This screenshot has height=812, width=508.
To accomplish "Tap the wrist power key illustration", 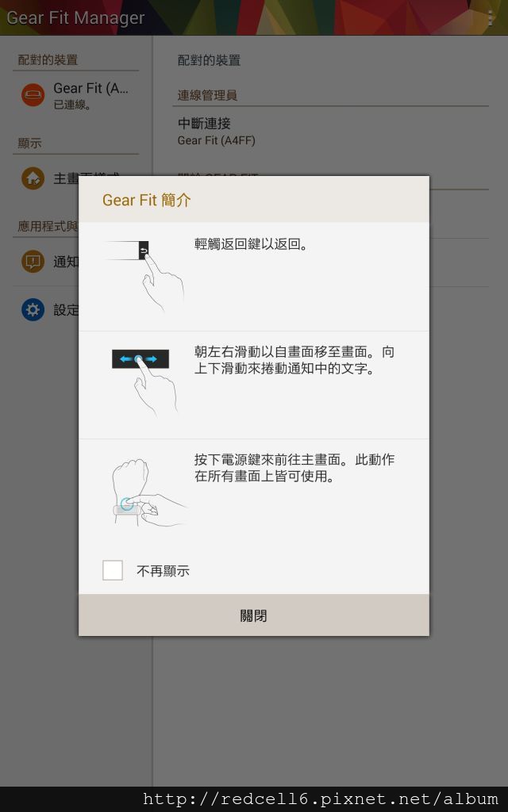I will 148,492.
